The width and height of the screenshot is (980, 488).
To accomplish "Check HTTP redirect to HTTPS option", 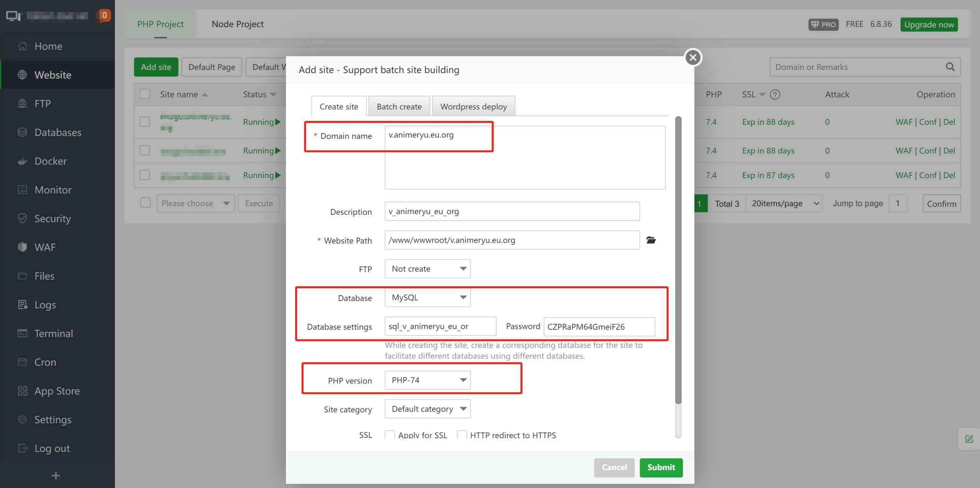I will tap(462, 434).
